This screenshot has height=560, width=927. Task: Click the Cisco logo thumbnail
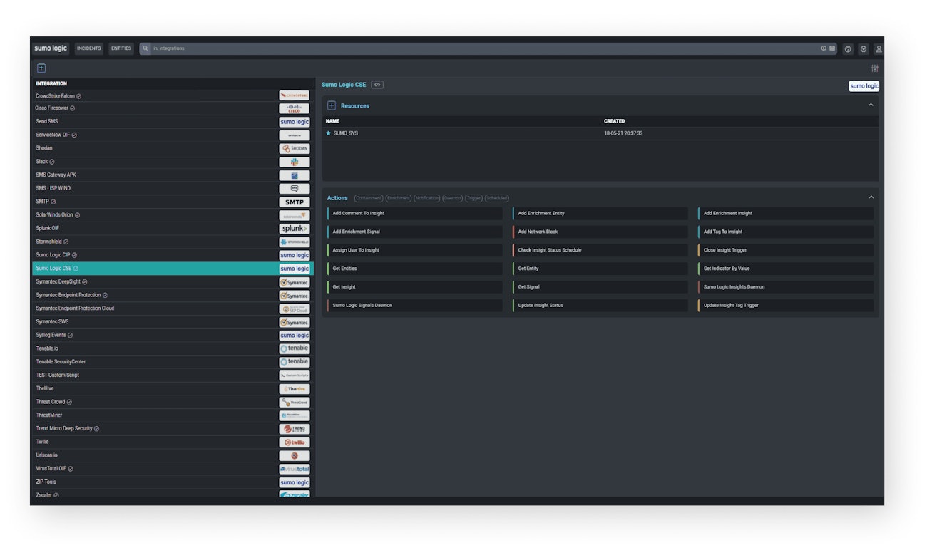[295, 109]
